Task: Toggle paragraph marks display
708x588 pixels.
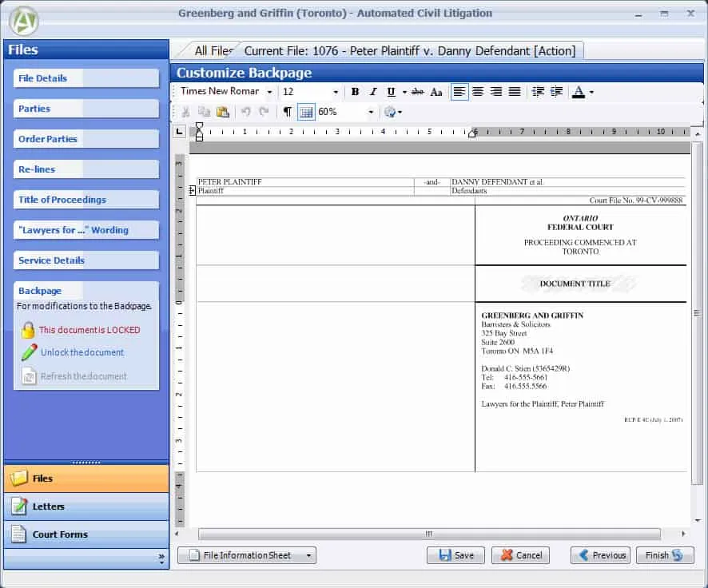Action: tap(287, 112)
